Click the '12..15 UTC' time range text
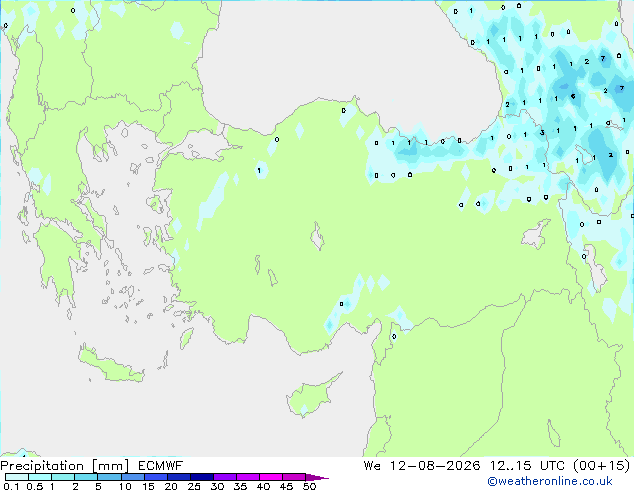The width and height of the screenshot is (634, 490). coord(526,466)
